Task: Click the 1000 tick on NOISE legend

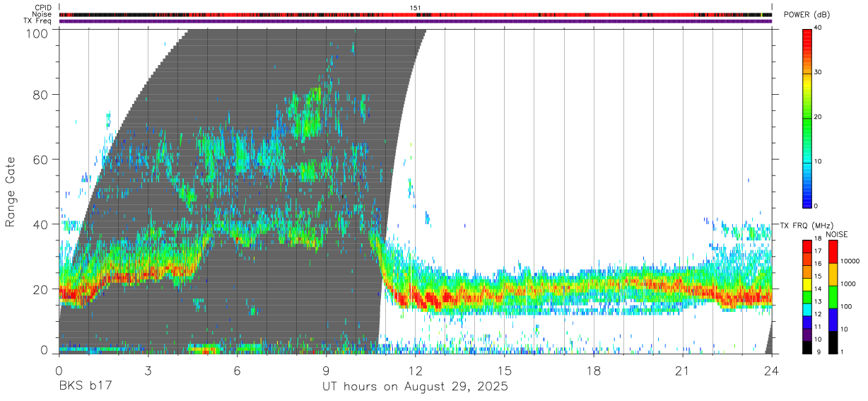Action: 848,284
